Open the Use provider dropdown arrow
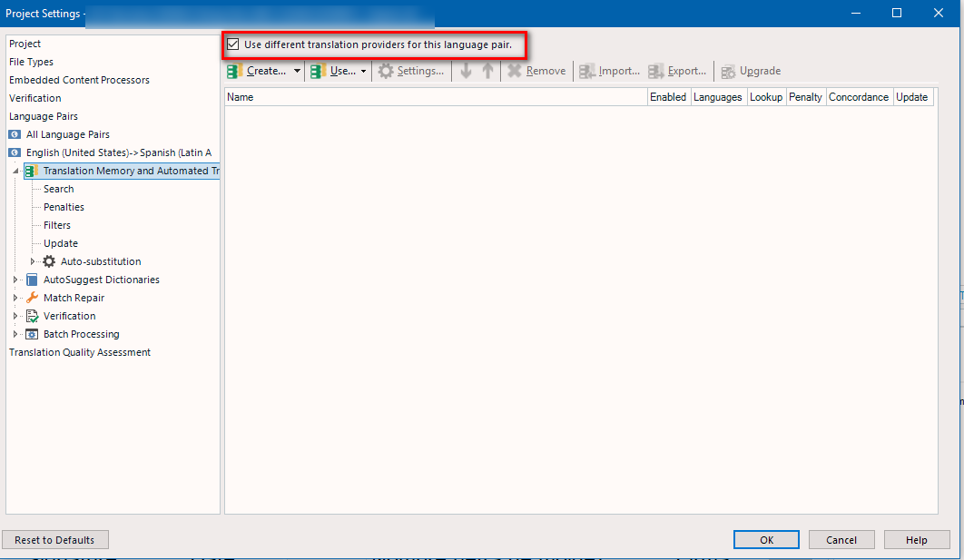Screen dimensions: 964x560 [x=362, y=71]
